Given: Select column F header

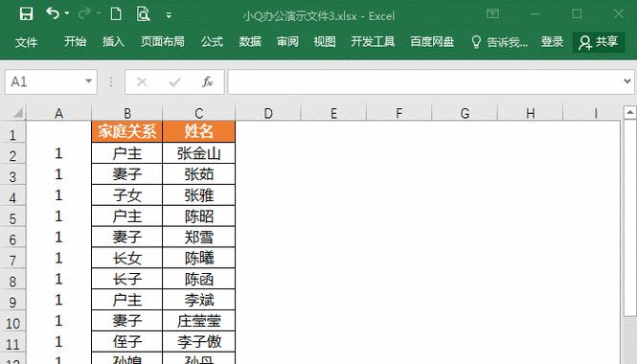Looking at the screenshot, I should 398,113.
